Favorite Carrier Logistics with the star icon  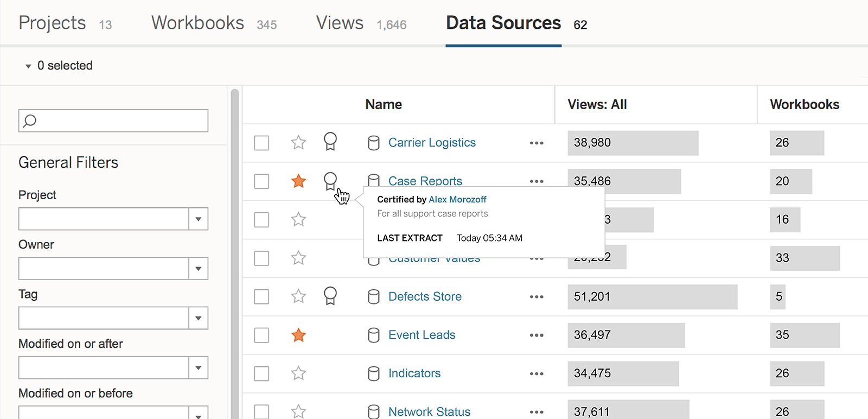point(298,143)
